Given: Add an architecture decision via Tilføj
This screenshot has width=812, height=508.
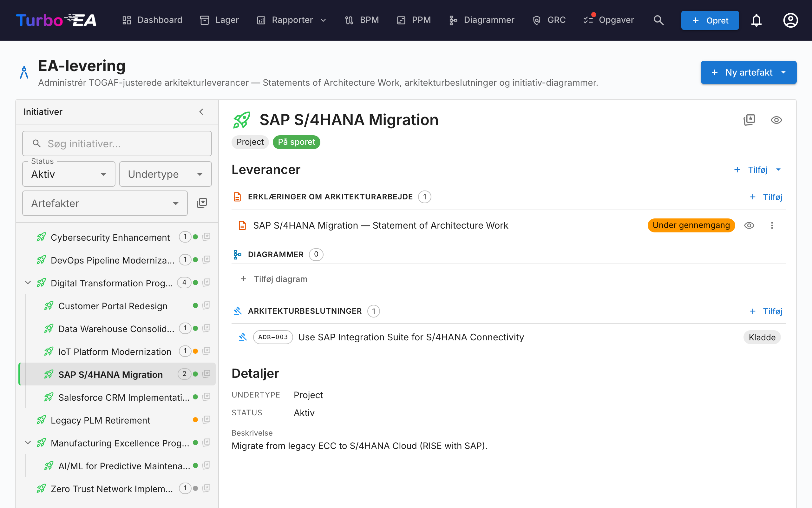Looking at the screenshot, I should click(x=766, y=311).
